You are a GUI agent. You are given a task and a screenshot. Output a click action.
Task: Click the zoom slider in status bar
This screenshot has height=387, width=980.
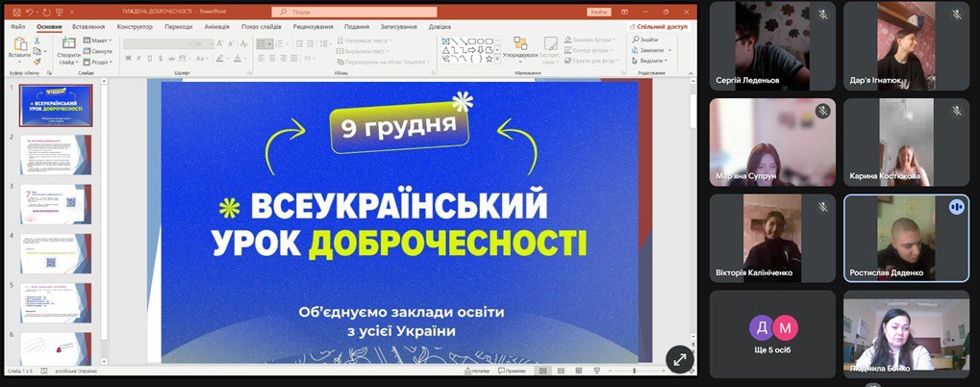coord(636,371)
